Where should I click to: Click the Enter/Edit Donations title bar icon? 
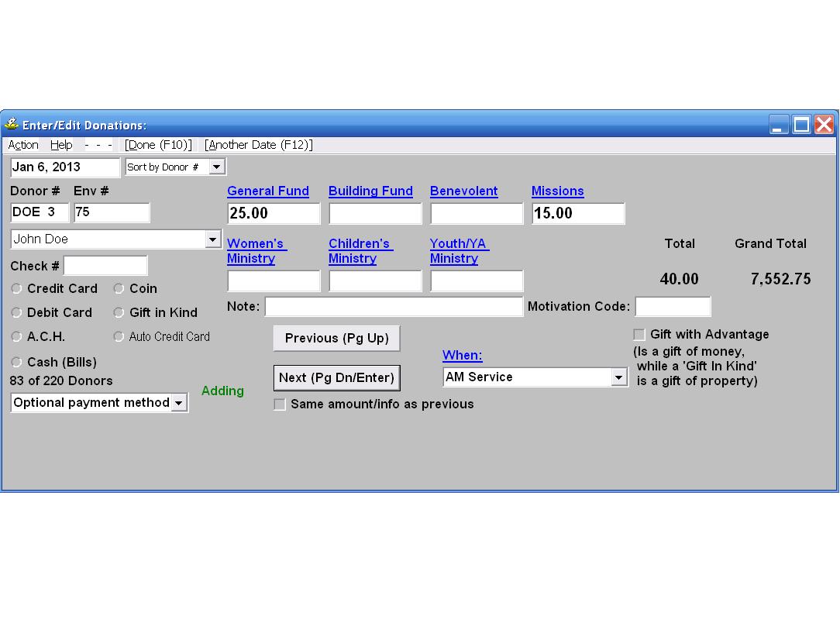(x=12, y=124)
